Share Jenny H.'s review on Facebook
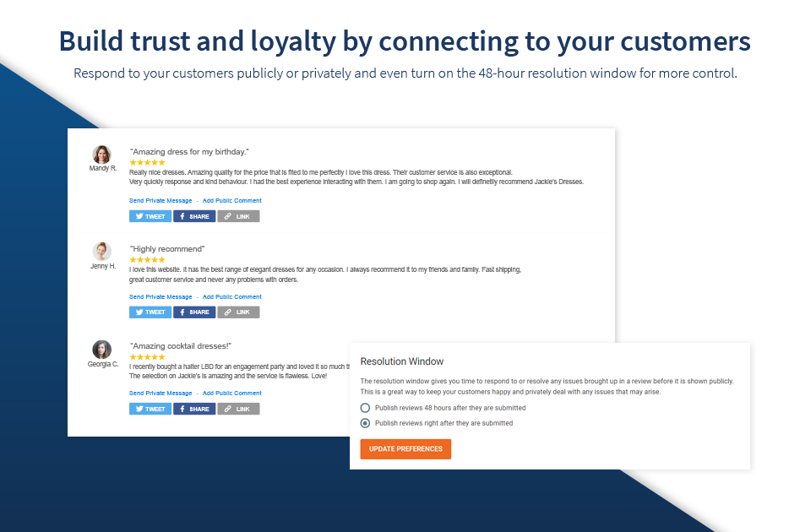 pyautogui.click(x=194, y=312)
